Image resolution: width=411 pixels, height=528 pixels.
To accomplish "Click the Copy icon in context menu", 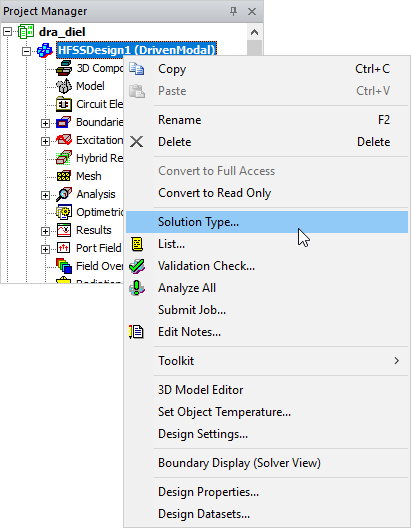I will pos(137,69).
